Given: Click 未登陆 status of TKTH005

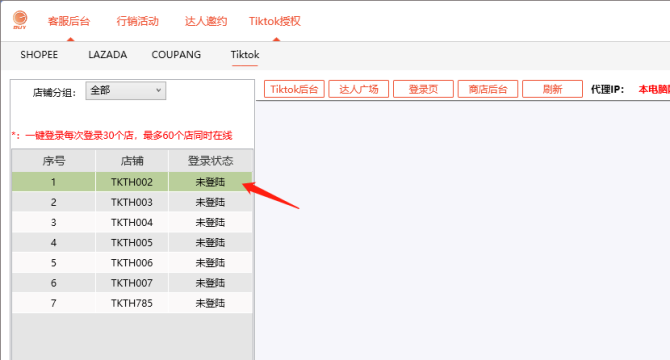Looking at the screenshot, I should [x=210, y=243].
